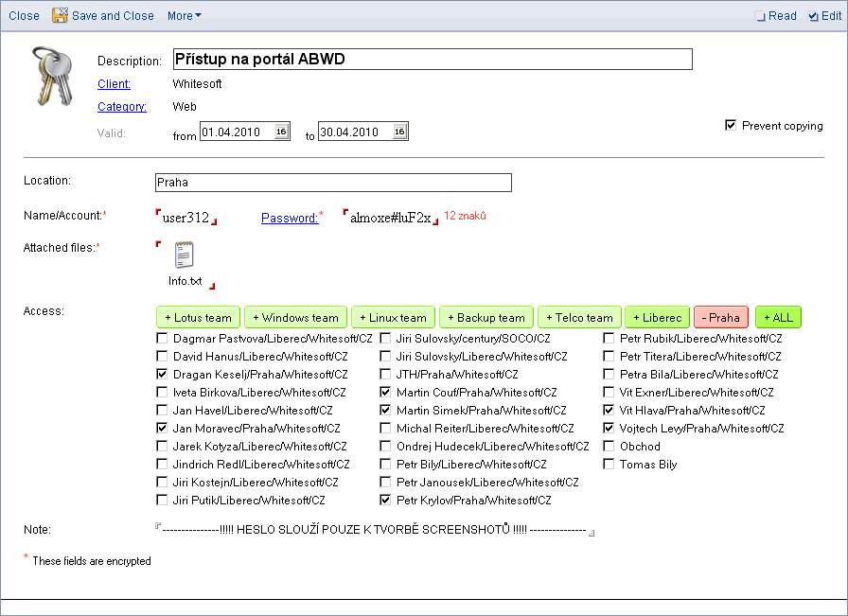Viewport: 848px width, 616px height.
Task: Uncheck Vojtech Levy access checkbox
Action: (x=609, y=429)
